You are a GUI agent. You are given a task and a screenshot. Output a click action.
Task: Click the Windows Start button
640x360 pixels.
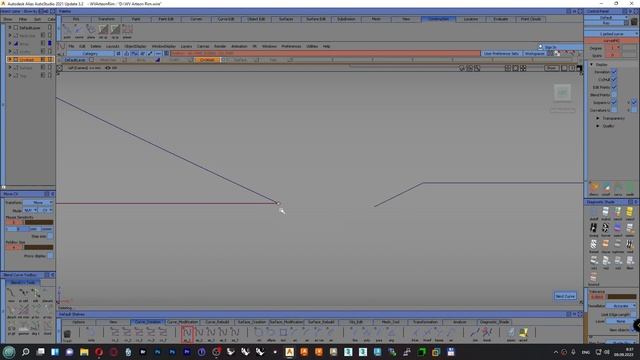pos(9,352)
